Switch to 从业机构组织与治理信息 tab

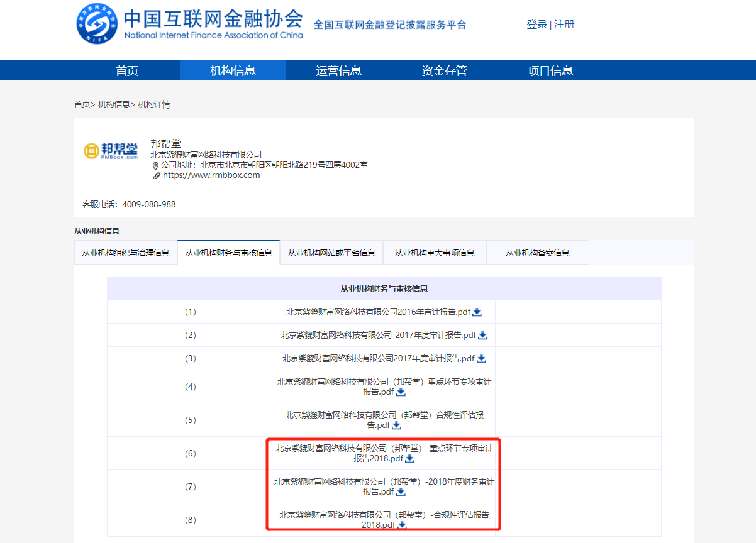[126, 253]
